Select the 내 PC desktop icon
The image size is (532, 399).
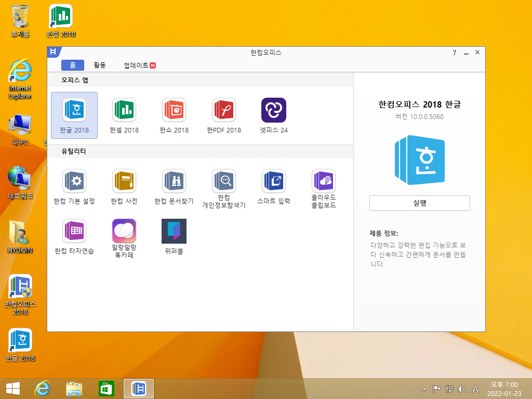pyautogui.click(x=20, y=130)
